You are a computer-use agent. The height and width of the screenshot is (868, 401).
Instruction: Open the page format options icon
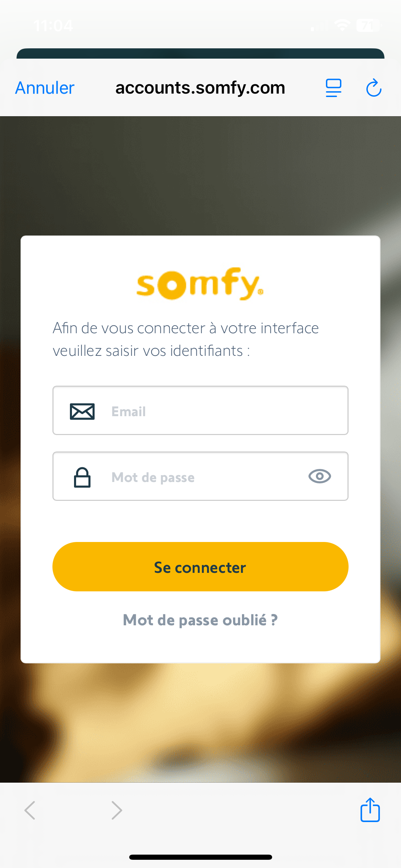(333, 88)
